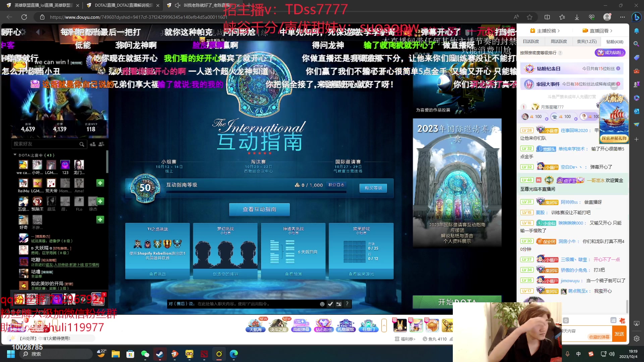Open the red toolbox icon in sidebar
The width and height of the screenshot is (644, 362).
[636, 71]
